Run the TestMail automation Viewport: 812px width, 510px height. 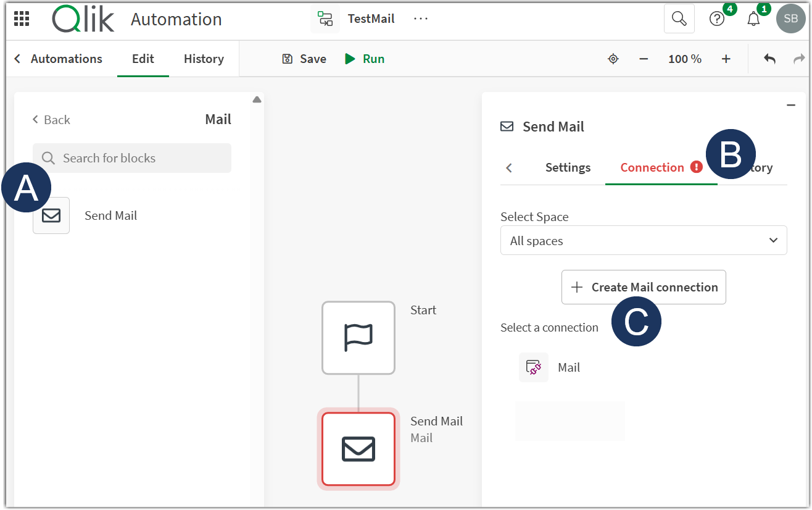pyautogui.click(x=364, y=58)
